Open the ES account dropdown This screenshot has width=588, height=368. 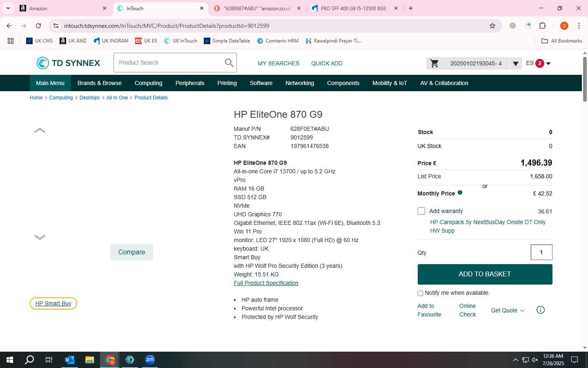[539, 63]
